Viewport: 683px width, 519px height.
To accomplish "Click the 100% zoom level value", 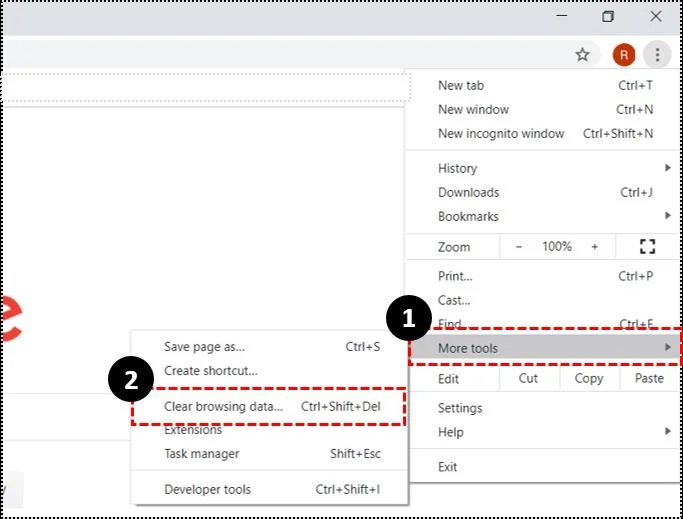I will click(557, 247).
